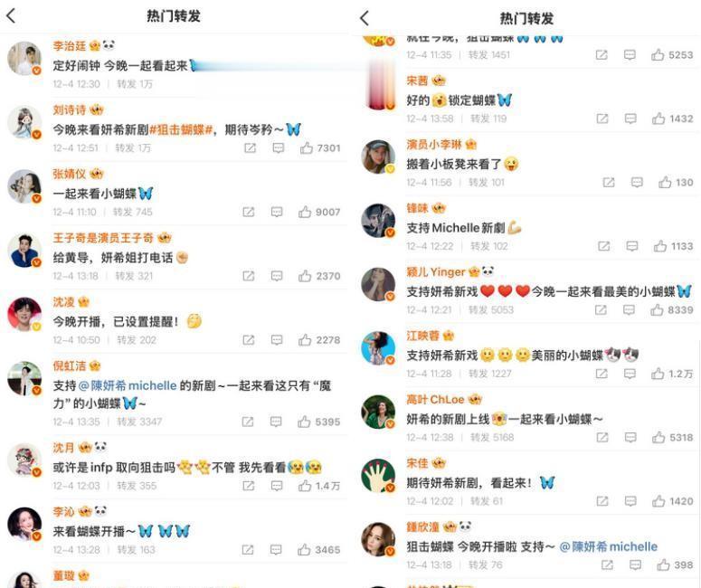Tap repost icon on 鍾欣潼's post
This screenshot has width=701, height=588.
(607, 564)
